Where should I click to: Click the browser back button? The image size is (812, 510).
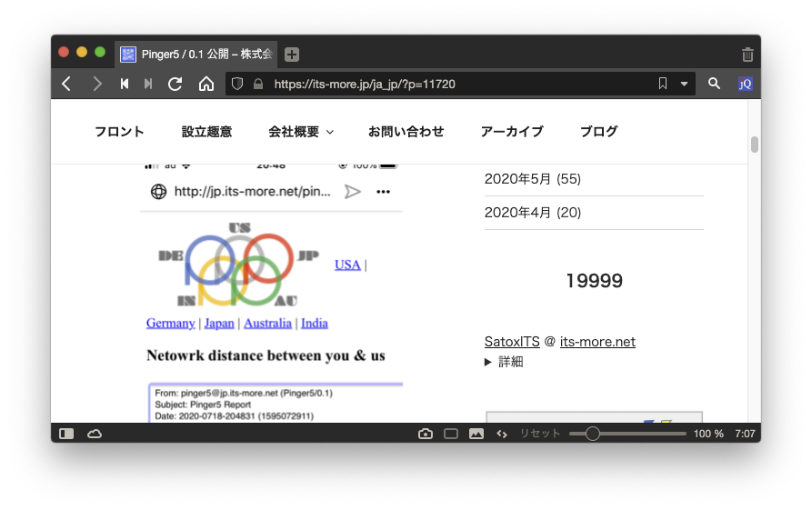point(66,84)
